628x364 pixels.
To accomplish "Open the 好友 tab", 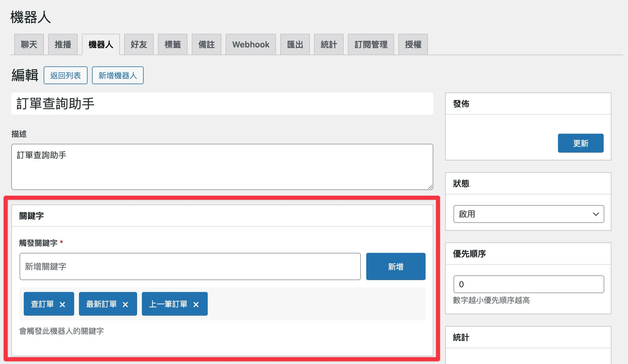I will [138, 44].
